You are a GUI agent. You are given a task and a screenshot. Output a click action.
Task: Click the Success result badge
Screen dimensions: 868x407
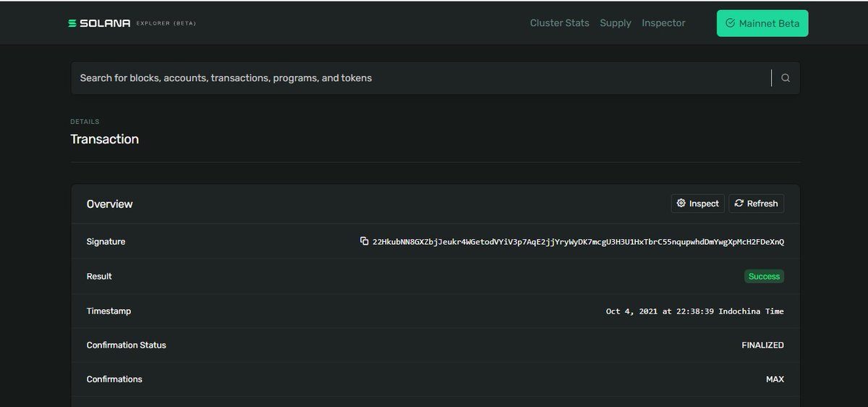[764, 277]
